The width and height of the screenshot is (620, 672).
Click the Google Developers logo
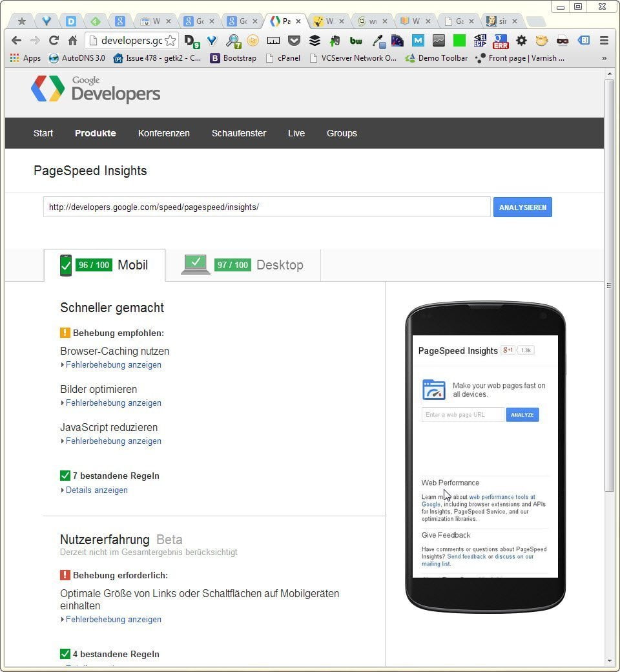coord(96,89)
